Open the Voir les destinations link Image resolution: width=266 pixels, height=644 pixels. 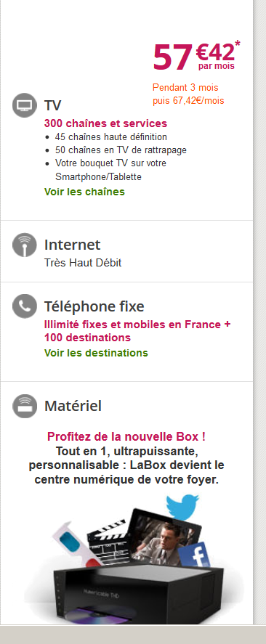pyautogui.click(x=96, y=353)
